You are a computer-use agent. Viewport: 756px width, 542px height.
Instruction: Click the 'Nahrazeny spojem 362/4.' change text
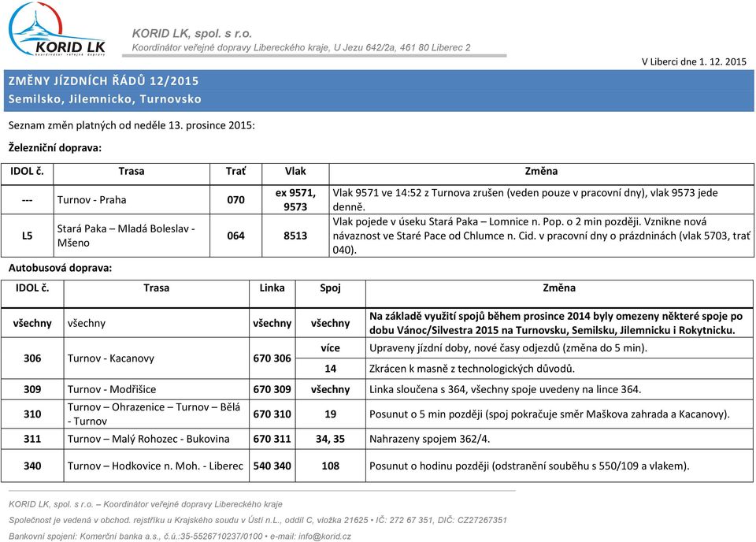(430, 440)
